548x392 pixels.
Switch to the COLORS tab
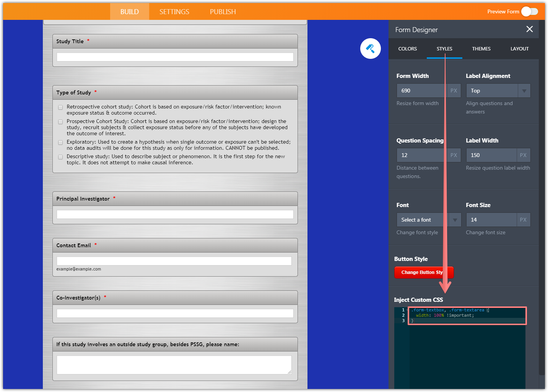tap(407, 49)
